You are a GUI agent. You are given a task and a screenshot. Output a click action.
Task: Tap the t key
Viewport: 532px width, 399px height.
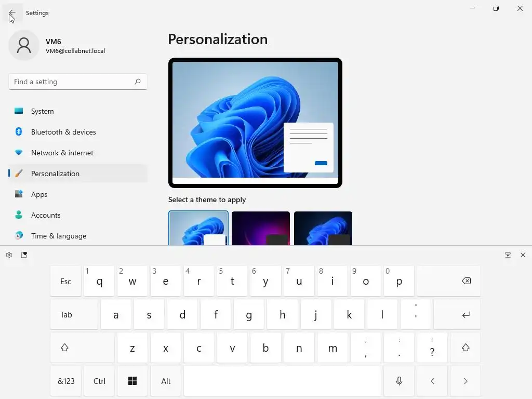(232, 281)
